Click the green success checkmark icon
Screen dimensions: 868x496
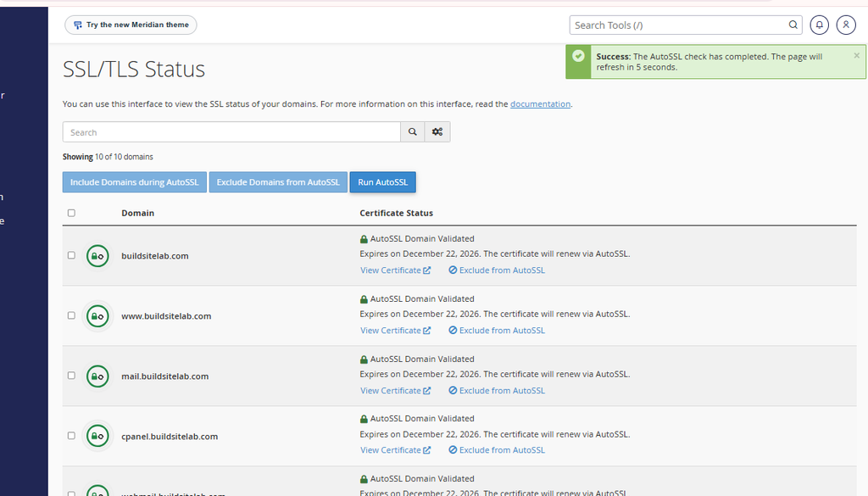[x=578, y=56]
